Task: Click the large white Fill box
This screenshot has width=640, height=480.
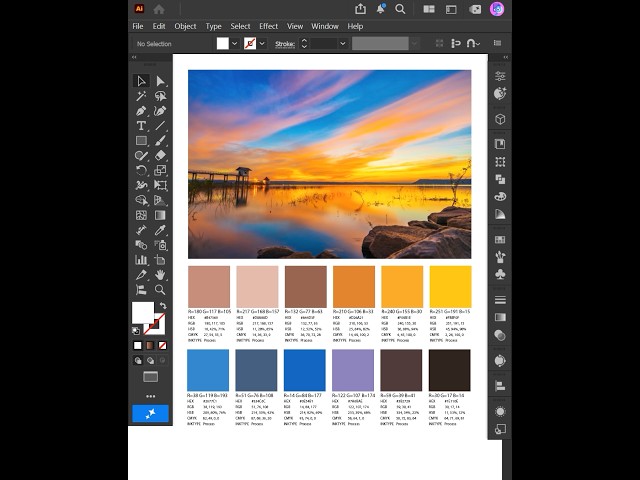Action: tap(143, 312)
